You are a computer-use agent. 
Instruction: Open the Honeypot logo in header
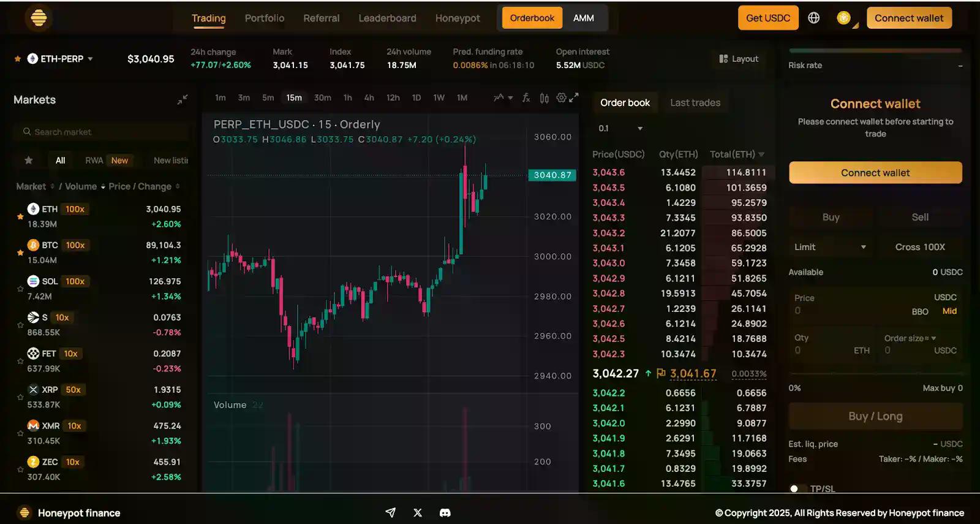(39, 18)
